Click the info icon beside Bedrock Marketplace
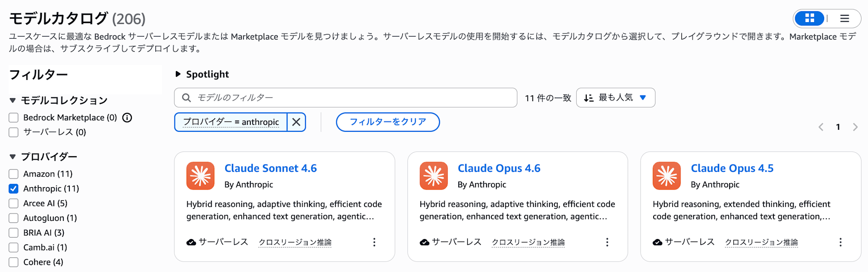Viewport: 868px width, 272px height. [x=127, y=117]
